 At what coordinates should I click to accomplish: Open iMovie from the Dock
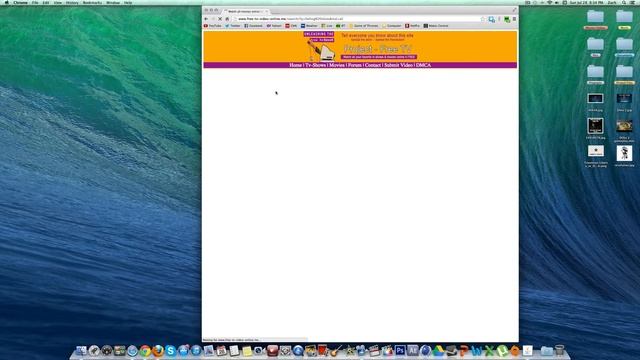[349, 351]
